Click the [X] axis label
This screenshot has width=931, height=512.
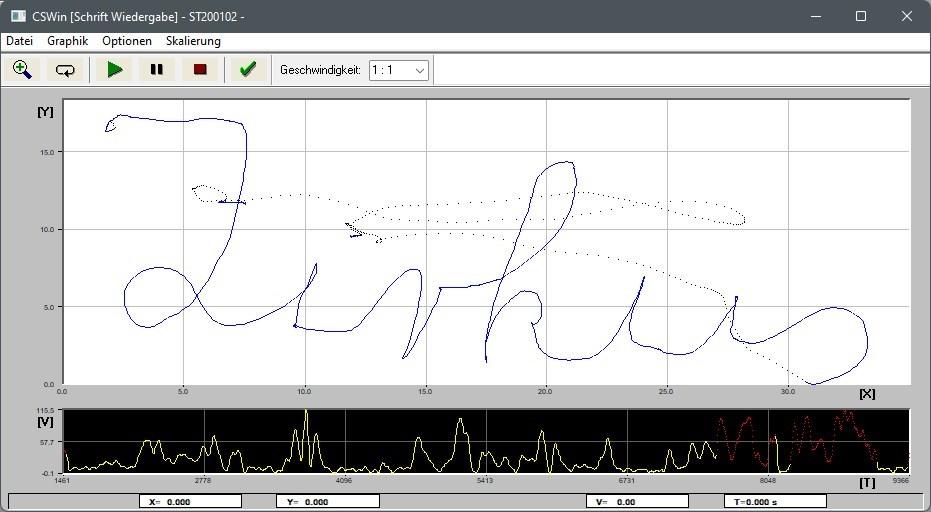point(867,394)
